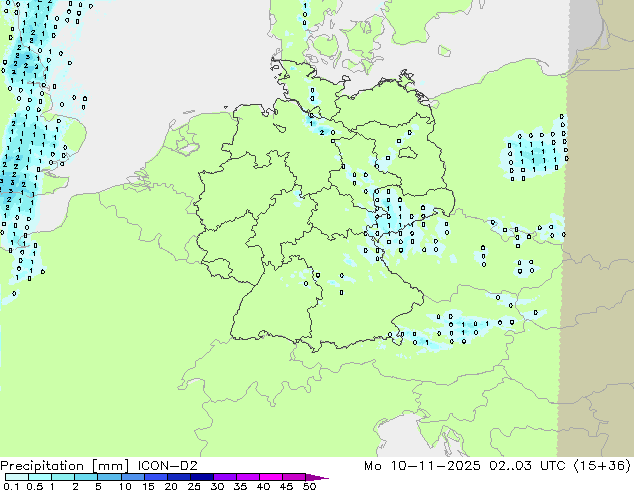Viewport: 634px width, 490px height.
Task: Select the 2–5 mm legend color box
Action: click(x=86, y=477)
